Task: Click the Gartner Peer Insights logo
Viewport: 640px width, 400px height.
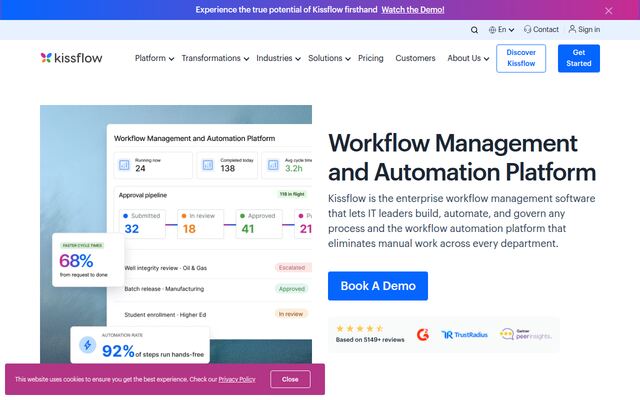Action: (x=525, y=334)
